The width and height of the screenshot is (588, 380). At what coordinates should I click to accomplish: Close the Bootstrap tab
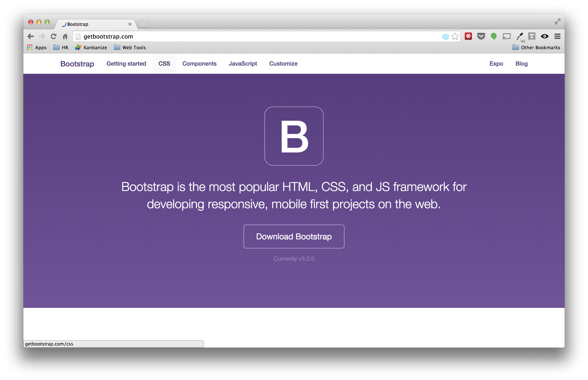(x=130, y=24)
